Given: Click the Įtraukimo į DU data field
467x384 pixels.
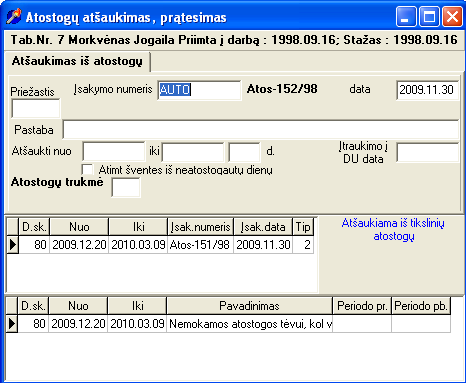Looking at the screenshot, I should tap(428, 152).
